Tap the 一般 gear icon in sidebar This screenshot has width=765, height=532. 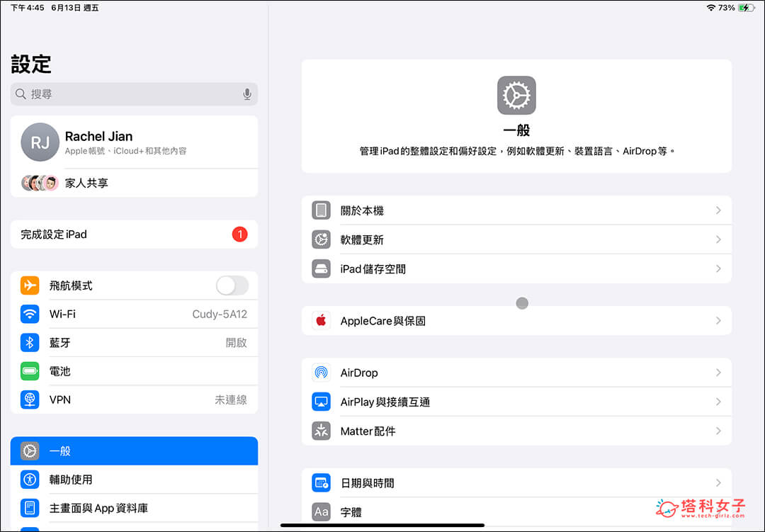pos(30,451)
